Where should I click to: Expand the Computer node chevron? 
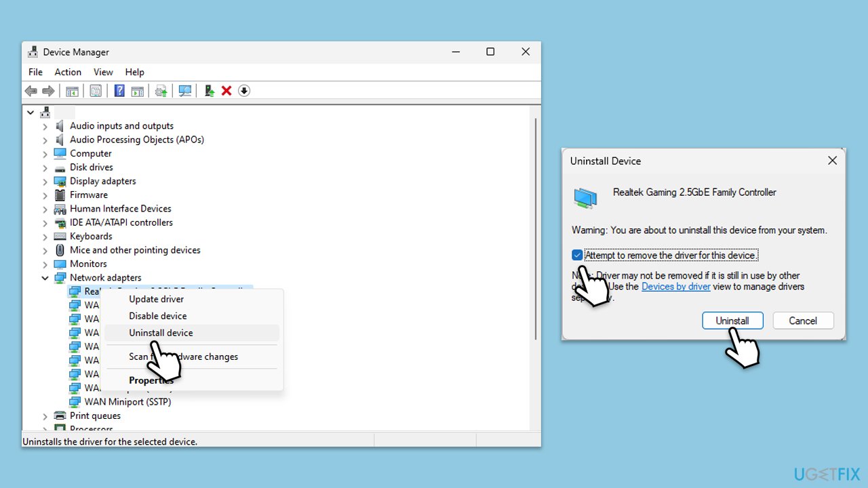point(45,154)
